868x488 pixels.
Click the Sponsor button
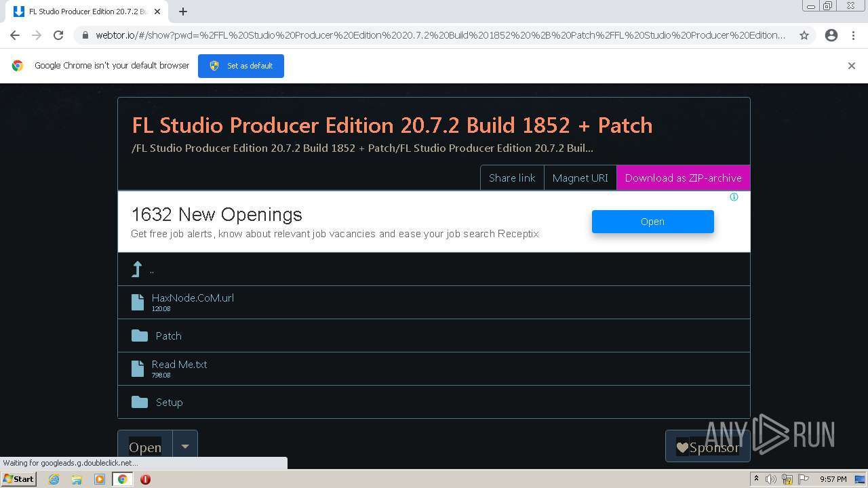click(x=707, y=447)
